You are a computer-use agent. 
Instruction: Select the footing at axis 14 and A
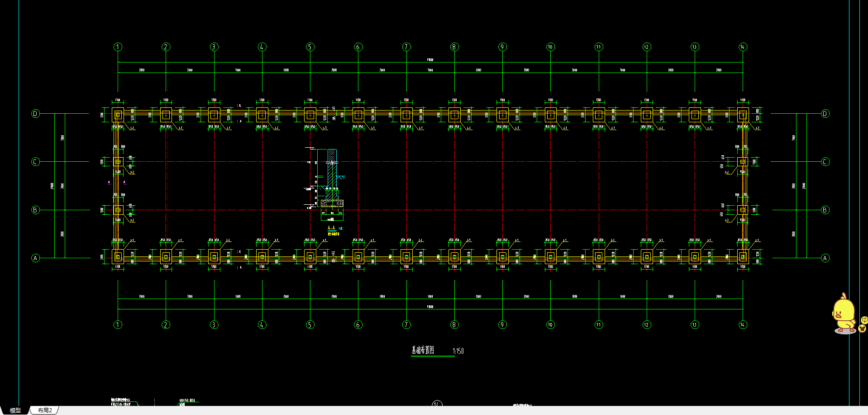coord(743,257)
